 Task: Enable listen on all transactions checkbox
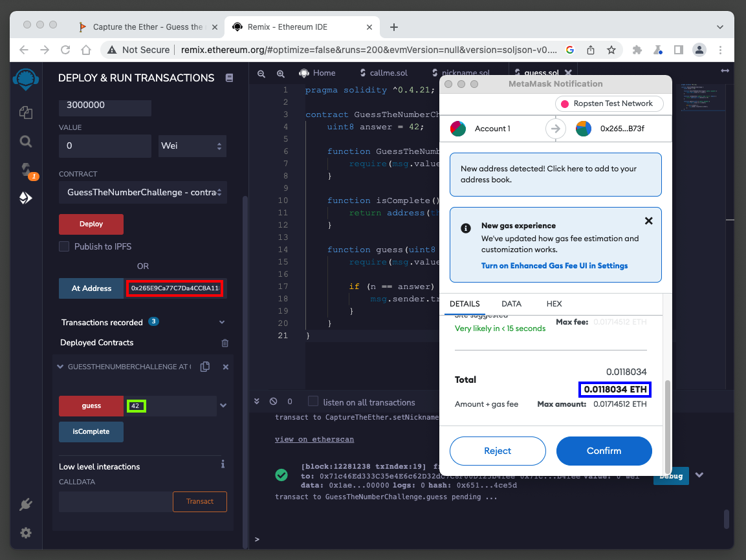click(313, 401)
